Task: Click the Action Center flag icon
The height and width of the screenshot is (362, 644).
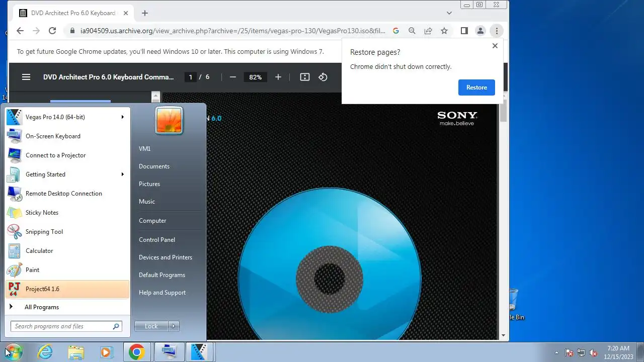Action: pyautogui.click(x=569, y=352)
